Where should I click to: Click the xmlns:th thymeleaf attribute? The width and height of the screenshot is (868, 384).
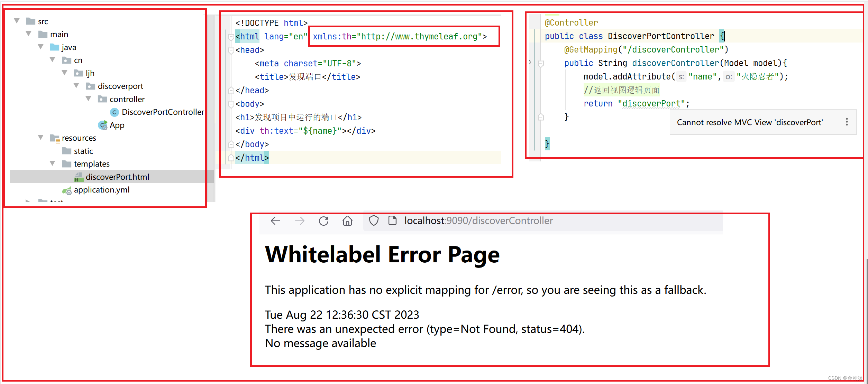pyautogui.click(x=397, y=36)
